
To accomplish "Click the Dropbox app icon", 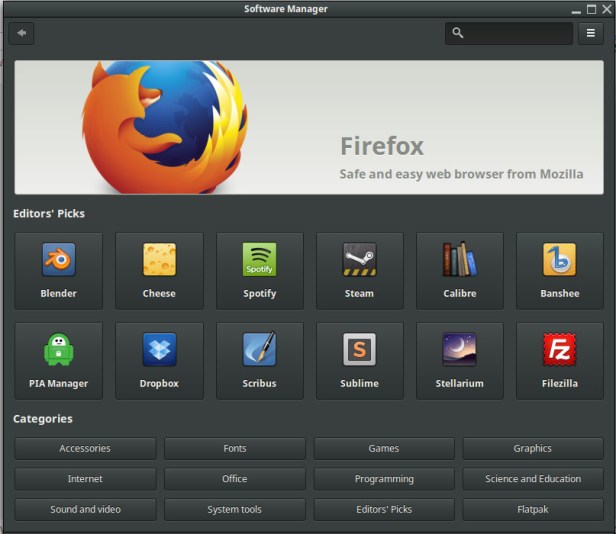I will 159,350.
